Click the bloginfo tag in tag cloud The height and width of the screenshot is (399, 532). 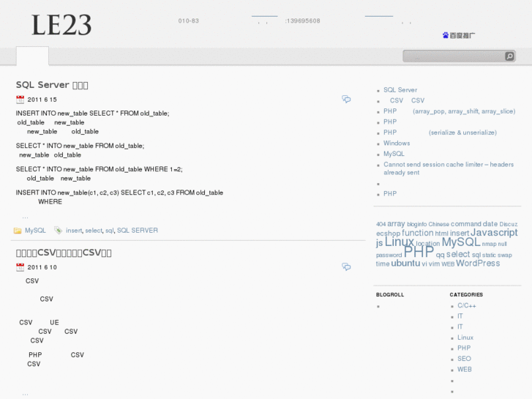point(416,224)
